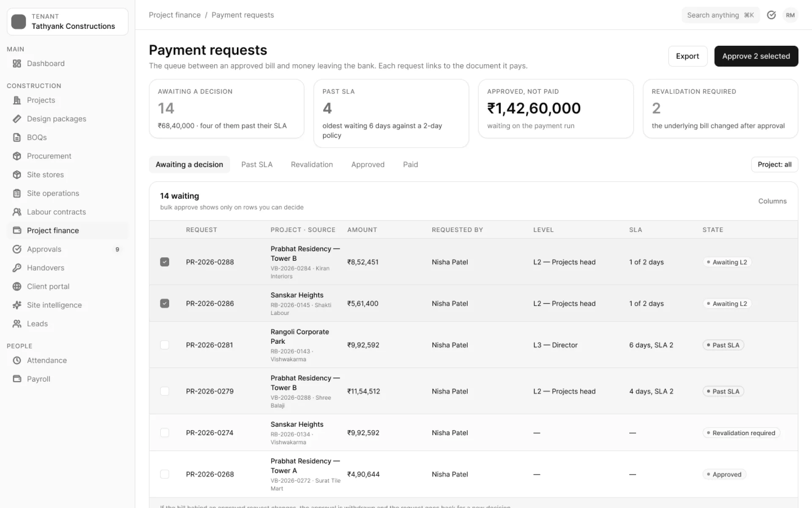Switch to the Approved tab
This screenshot has height=508, width=812.
pyautogui.click(x=368, y=165)
